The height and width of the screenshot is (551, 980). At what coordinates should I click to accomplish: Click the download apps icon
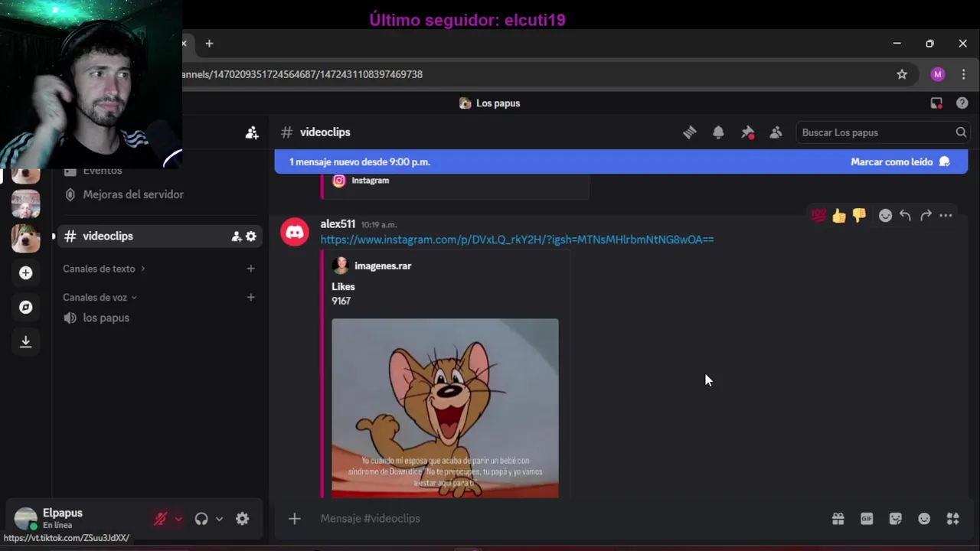25,341
